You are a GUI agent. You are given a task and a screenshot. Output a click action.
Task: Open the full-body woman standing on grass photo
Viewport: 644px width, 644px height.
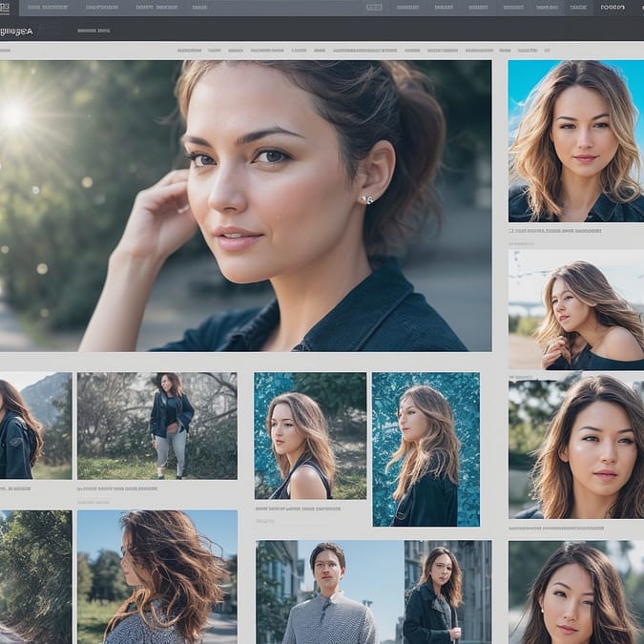(x=157, y=426)
